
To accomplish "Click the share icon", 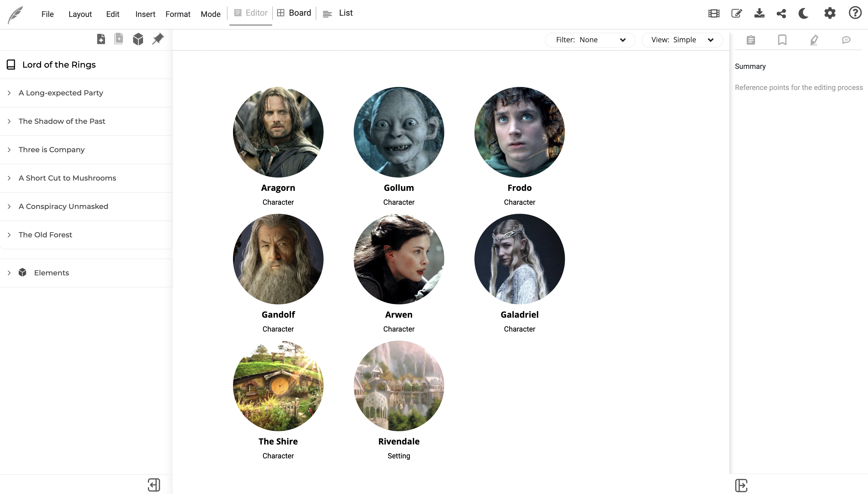I will [781, 14].
